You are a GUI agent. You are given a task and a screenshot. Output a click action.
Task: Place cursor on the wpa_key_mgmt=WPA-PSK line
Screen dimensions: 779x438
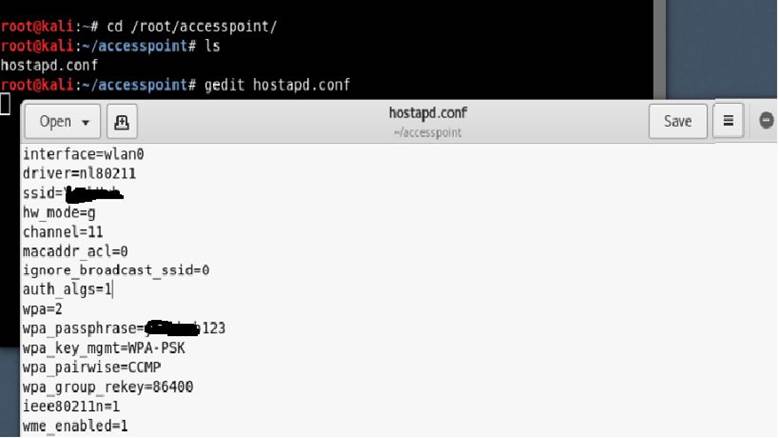(104, 348)
